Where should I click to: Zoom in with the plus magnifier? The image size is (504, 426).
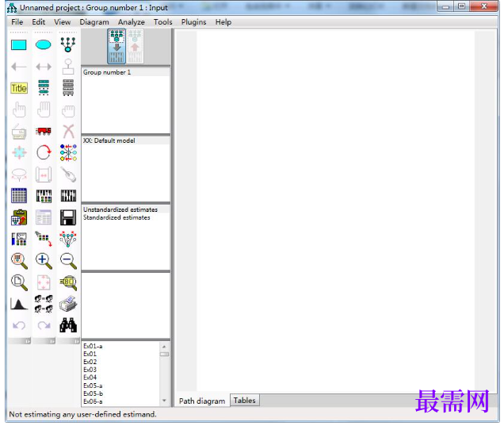tap(44, 261)
